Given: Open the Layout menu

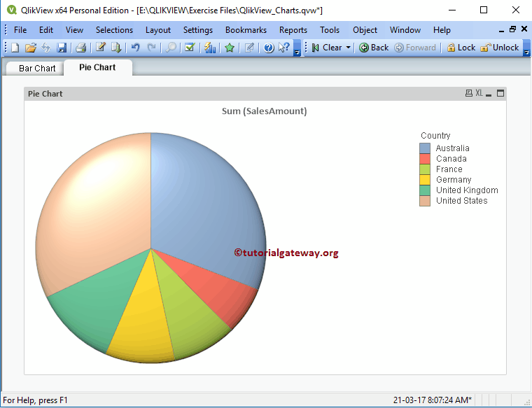Looking at the screenshot, I should click(x=158, y=30).
